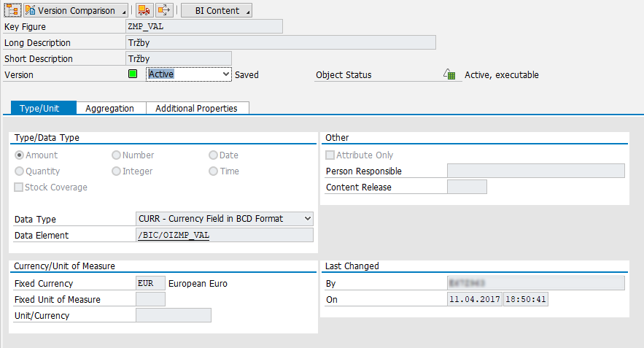Click the Fixed Currency EUR field
644x348 pixels.
pos(150,284)
